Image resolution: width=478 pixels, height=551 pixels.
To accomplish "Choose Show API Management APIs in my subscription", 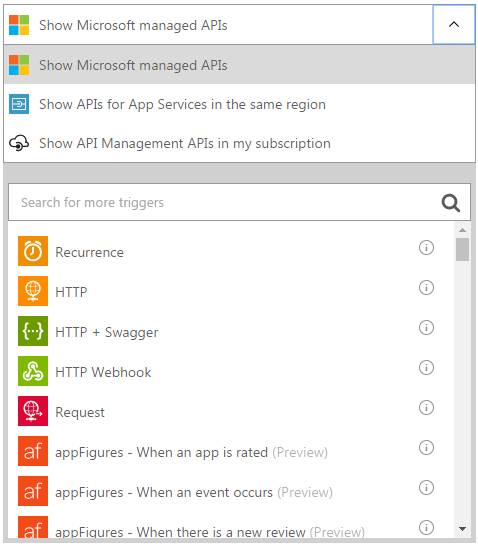I will (239, 143).
